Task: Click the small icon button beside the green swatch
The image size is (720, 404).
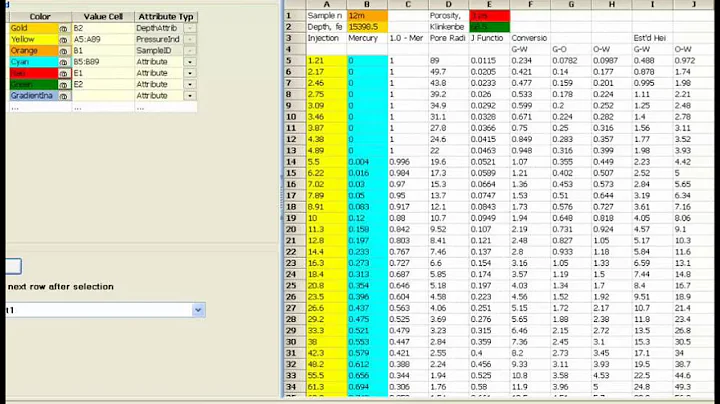Action: [x=63, y=84]
